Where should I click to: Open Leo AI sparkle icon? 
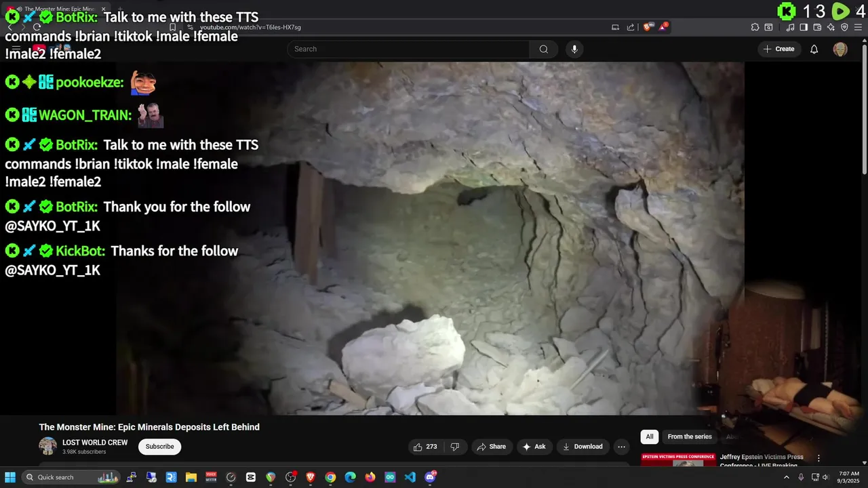click(831, 27)
